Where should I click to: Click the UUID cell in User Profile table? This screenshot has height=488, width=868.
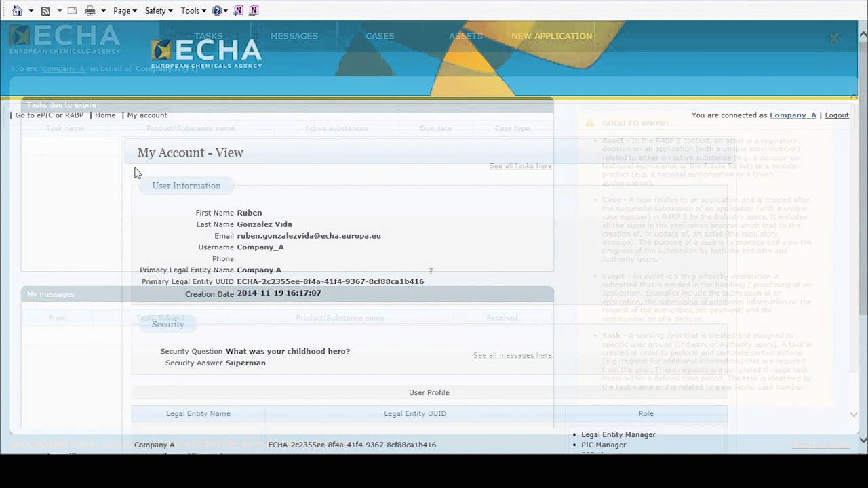(352, 445)
